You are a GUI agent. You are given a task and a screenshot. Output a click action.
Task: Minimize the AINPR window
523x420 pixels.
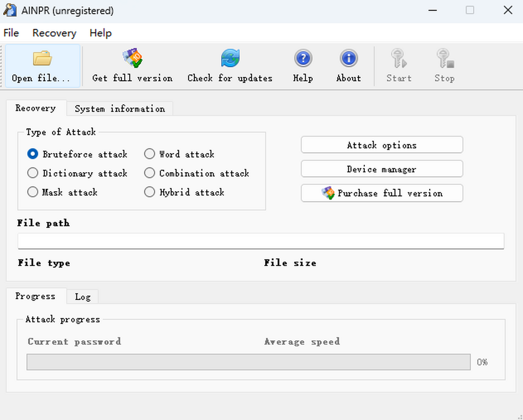click(x=432, y=10)
